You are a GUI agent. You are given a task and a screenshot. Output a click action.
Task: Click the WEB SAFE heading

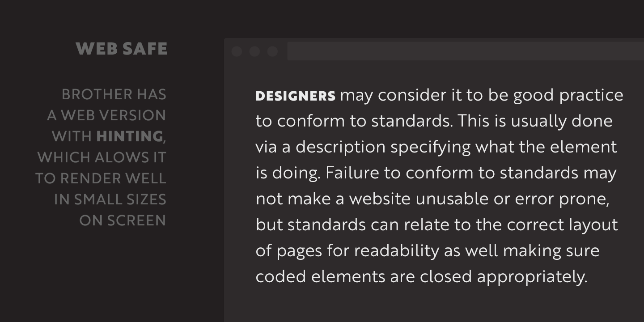pyautogui.click(x=122, y=49)
